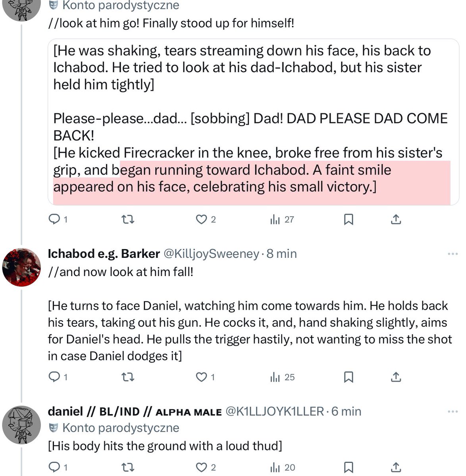The height and width of the screenshot is (476, 466).
Task: Open the @KilljoySweeney handle
Action: pos(211,253)
